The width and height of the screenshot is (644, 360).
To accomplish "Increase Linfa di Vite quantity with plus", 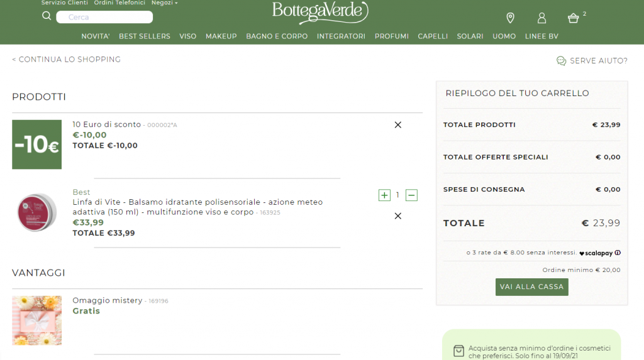I will [x=384, y=195].
